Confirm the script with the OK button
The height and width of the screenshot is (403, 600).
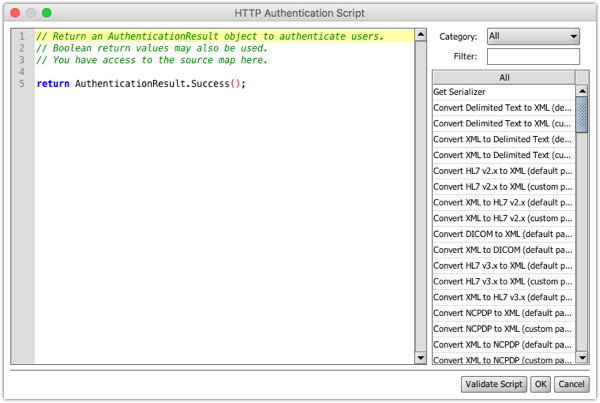click(x=540, y=384)
